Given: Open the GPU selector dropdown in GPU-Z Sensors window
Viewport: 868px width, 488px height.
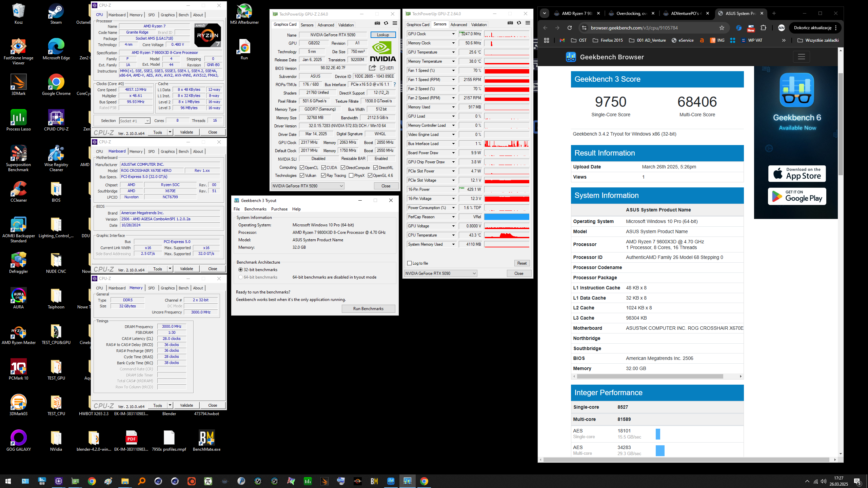Looking at the screenshot, I should (440, 273).
